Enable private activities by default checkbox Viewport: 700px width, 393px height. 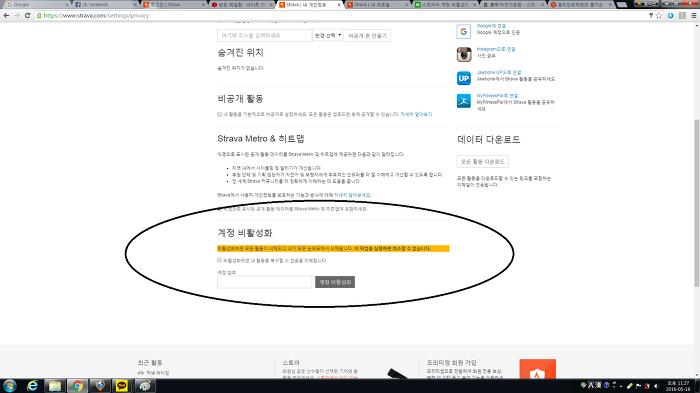tap(220, 114)
